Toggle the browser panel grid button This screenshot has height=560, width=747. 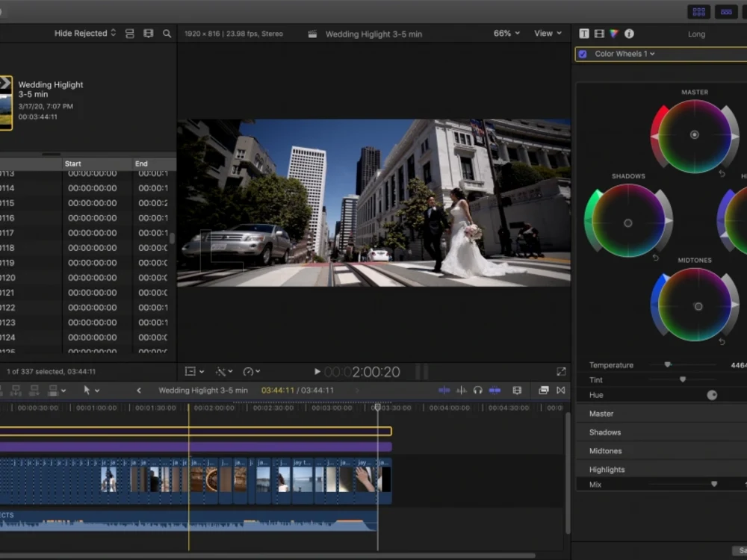pos(698,12)
